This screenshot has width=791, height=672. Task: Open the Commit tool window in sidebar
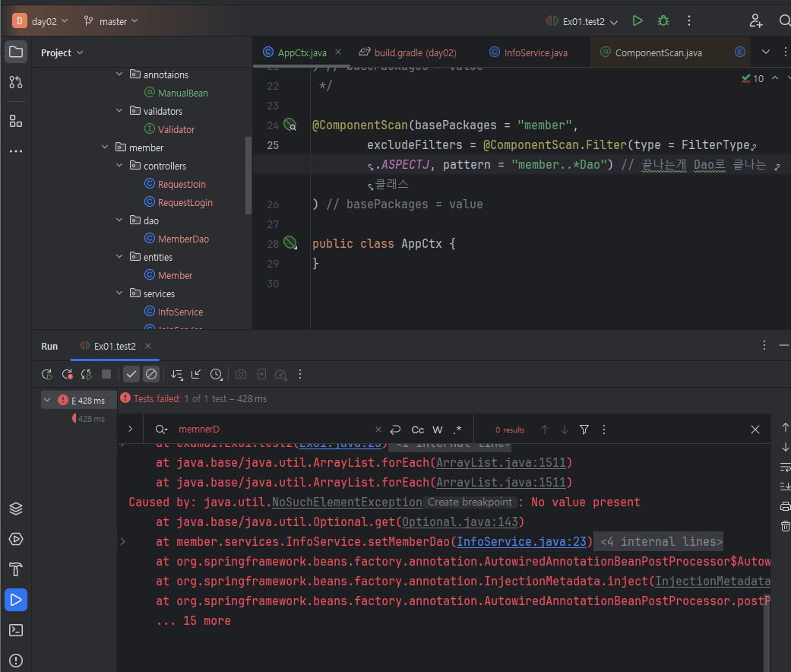pos(15,82)
